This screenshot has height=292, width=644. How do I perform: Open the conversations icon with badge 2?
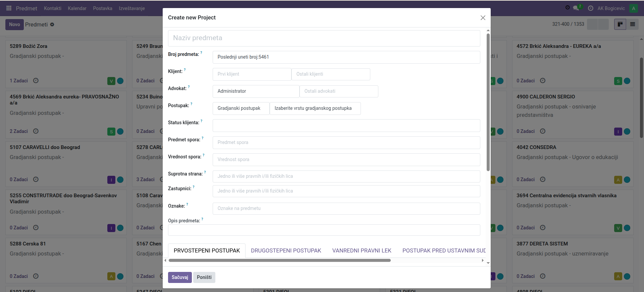pyautogui.click(x=576, y=8)
